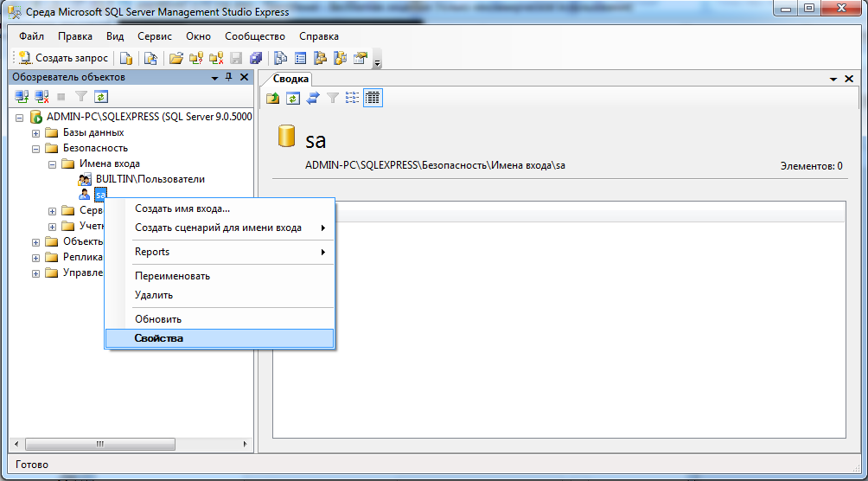This screenshot has width=868, height=481.
Task: Click the blue Synchronize arrows icon
Action: (313, 98)
